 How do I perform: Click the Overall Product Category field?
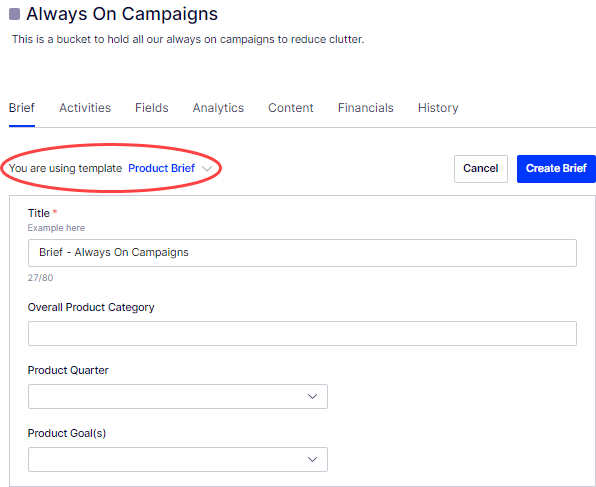pos(302,333)
